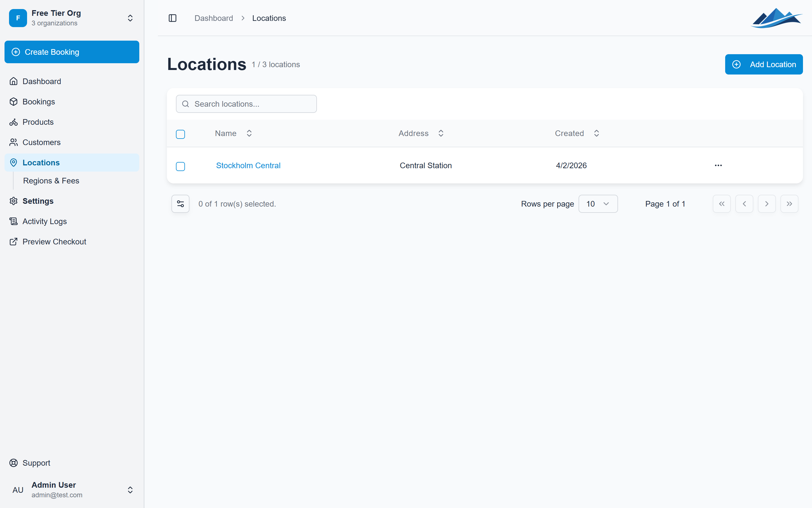The image size is (812, 508).
Task: Open Preview Checkout link
Action: coord(72,242)
